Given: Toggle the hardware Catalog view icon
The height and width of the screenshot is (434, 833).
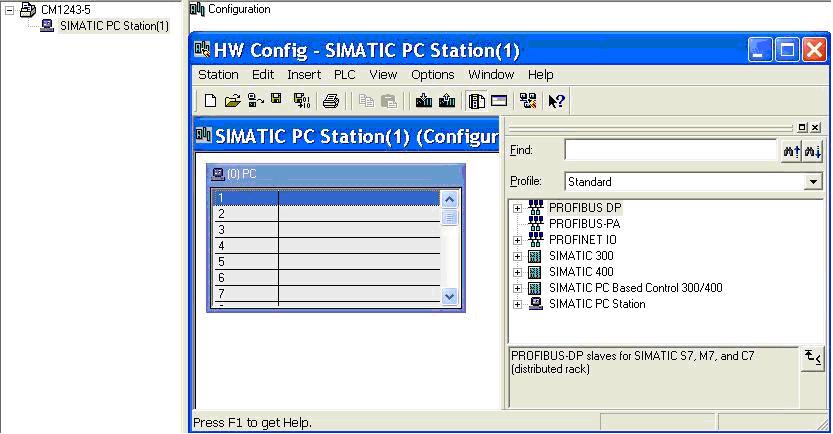Looking at the screenshot, I should coord(477,100).
